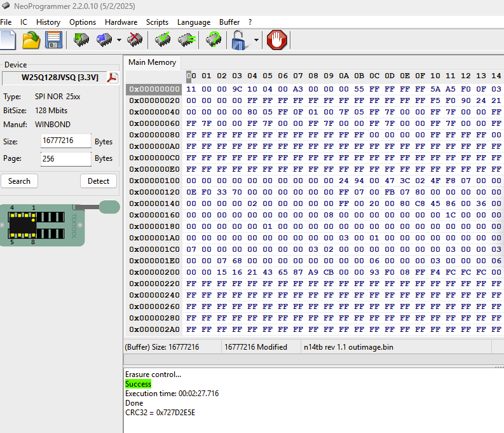Click byte A3 in row 0x00000000
This screenshot has width=504, height=433.
[x=298, y=89]
